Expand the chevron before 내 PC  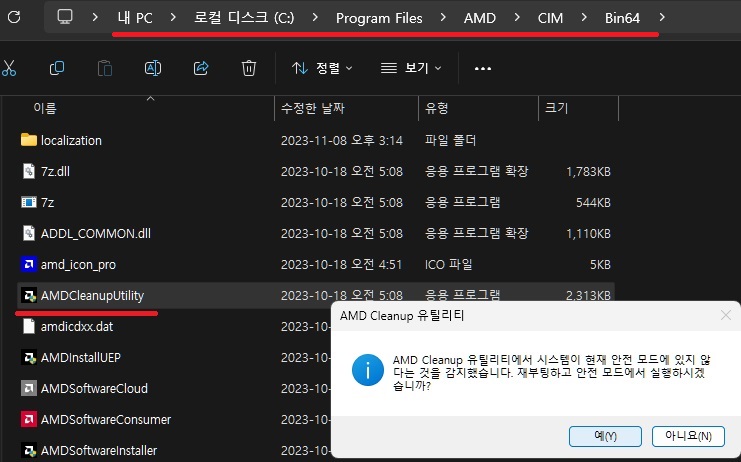coord(95,17)
